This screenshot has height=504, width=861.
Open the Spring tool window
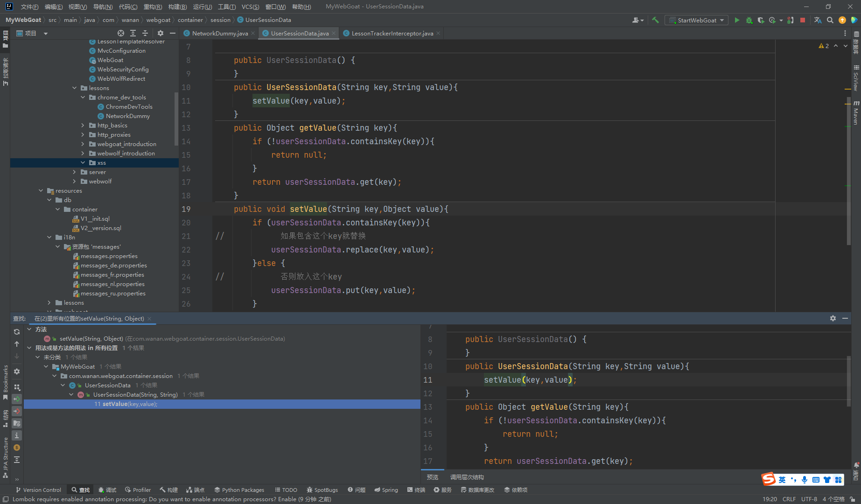point(386,490)
